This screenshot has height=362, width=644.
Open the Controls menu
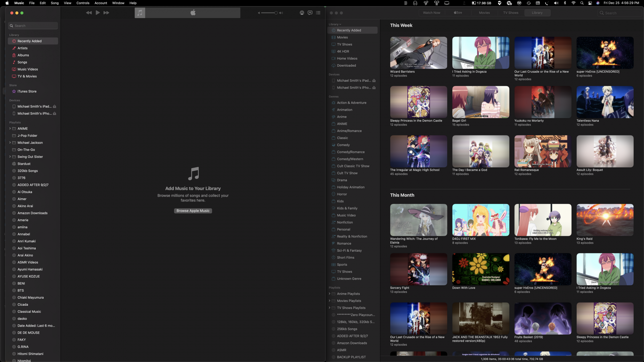coord(83,3)
